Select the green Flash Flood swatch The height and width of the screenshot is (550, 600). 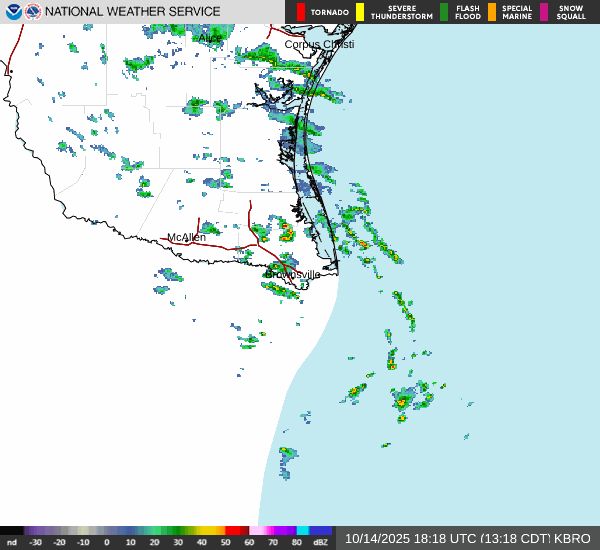444,12
